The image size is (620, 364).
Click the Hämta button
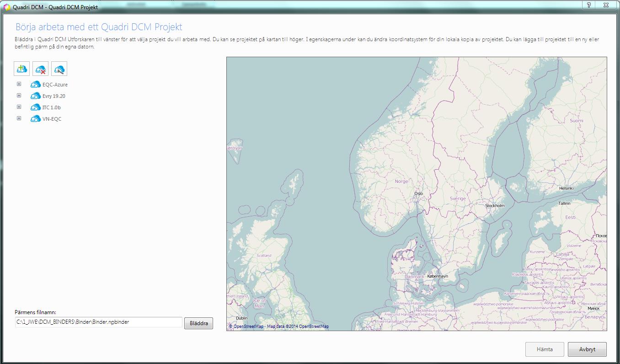pos(545,349)
